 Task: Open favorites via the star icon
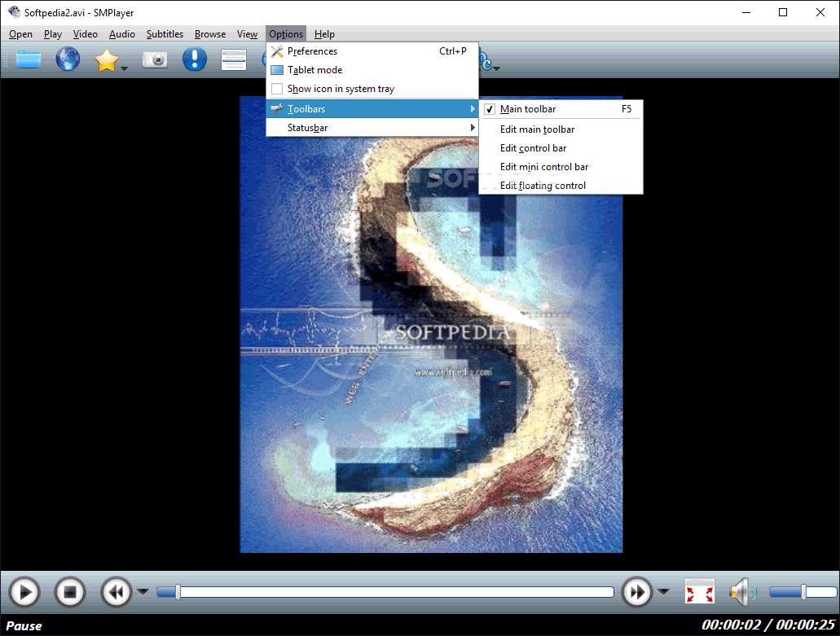pyautogui.click(x=107, y=60)
